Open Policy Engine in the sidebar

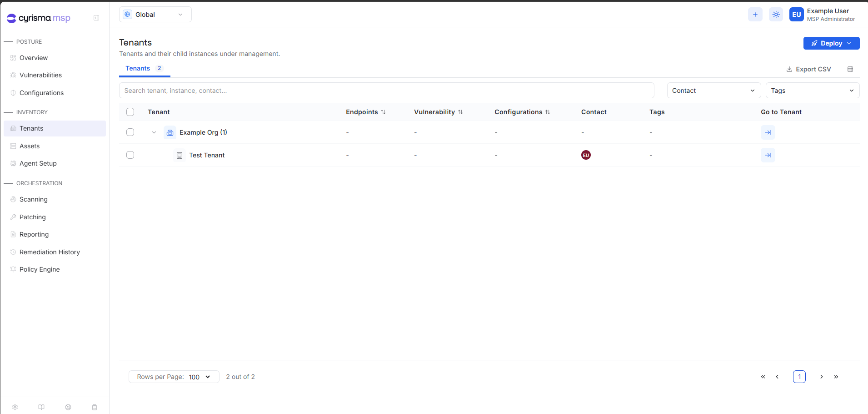point(55,269)
